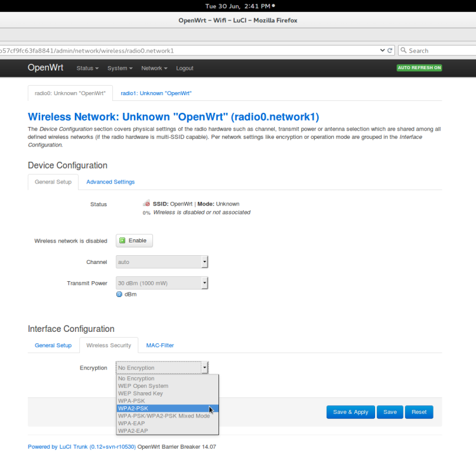Click the dBm info icon under Transmit Power
476x476 pixels.
tap(119, 294)
